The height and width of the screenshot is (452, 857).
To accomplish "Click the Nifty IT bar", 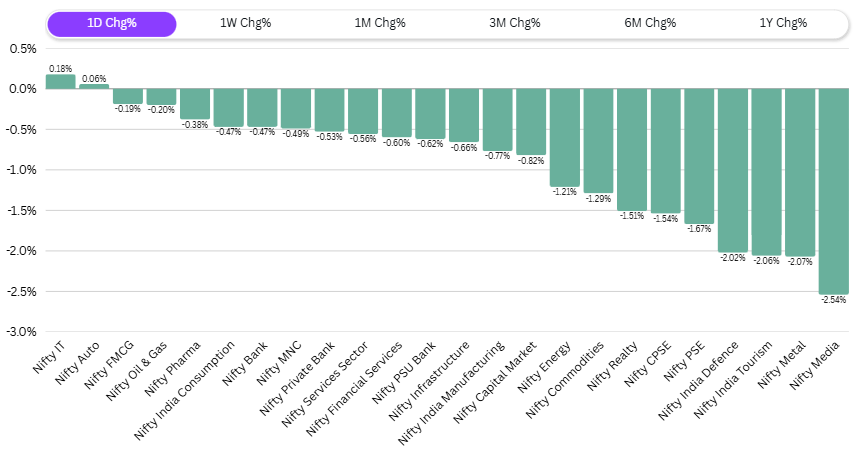I will (60, 82).
